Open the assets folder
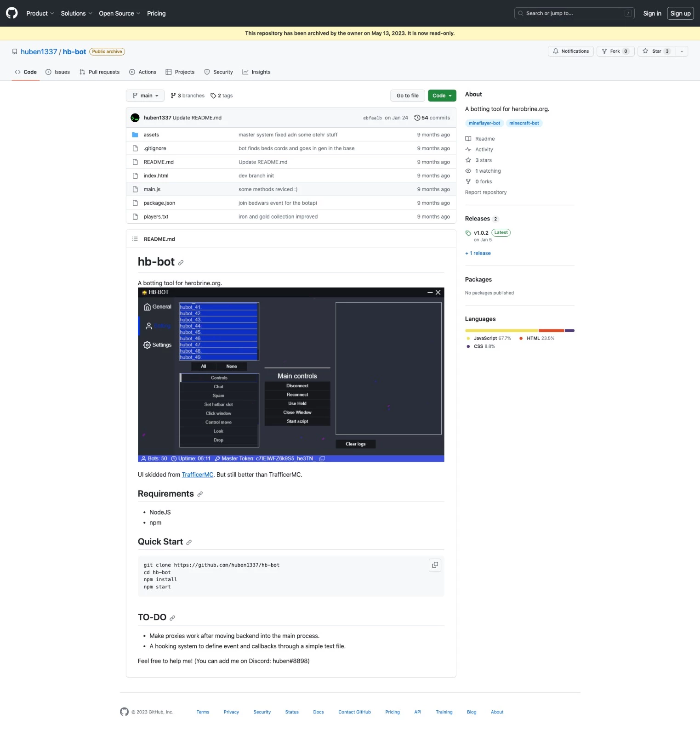 click(151, 135)
